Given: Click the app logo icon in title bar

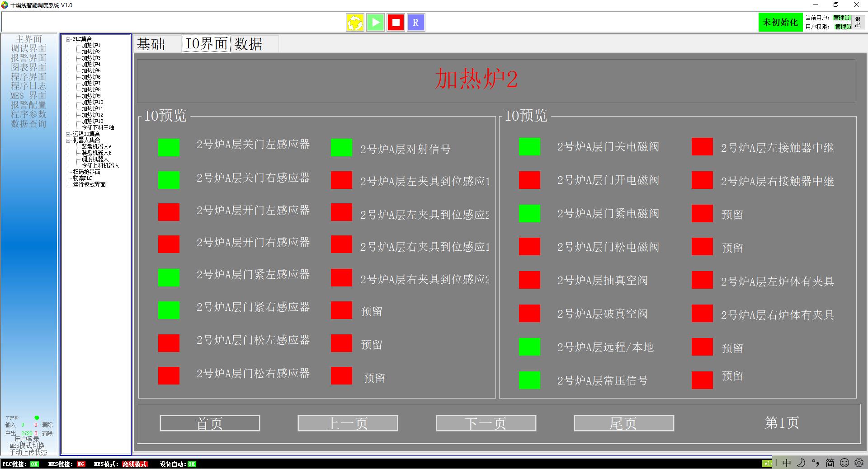Looking at the screenshot, I should click(x=5, y=5).
